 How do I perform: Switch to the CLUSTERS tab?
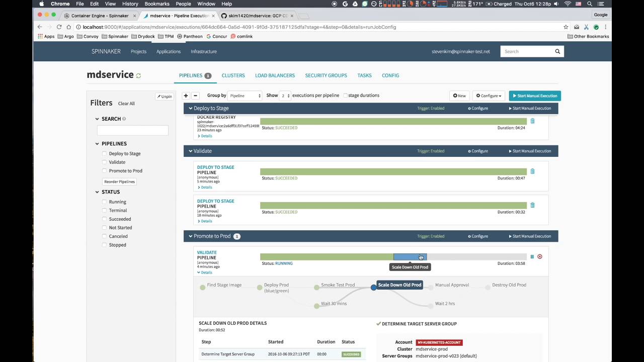(233, 75)
